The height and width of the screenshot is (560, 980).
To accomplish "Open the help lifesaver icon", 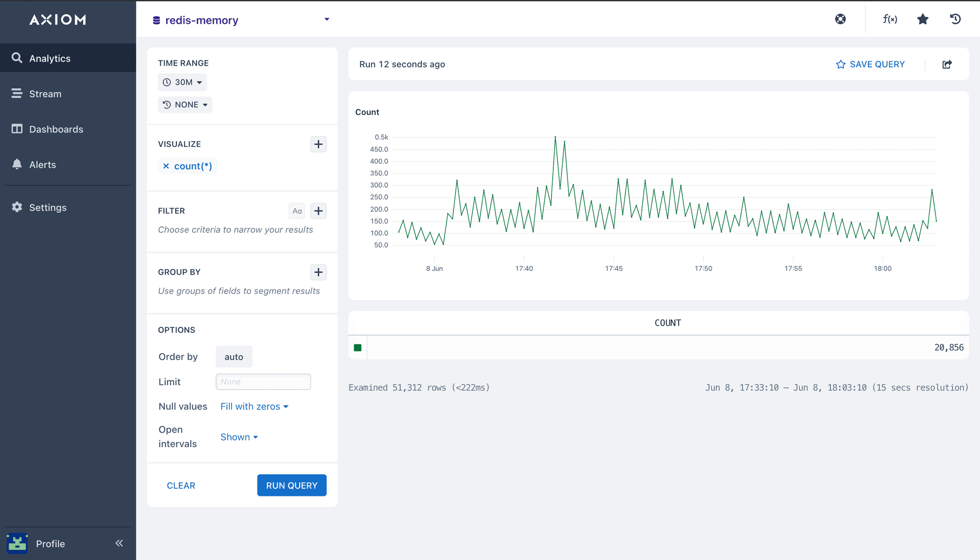I will (x=841, y=19).
